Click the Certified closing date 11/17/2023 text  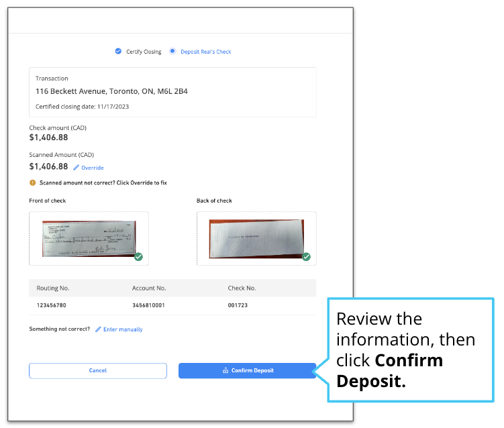pyautogui.click(x=82, y=107)
